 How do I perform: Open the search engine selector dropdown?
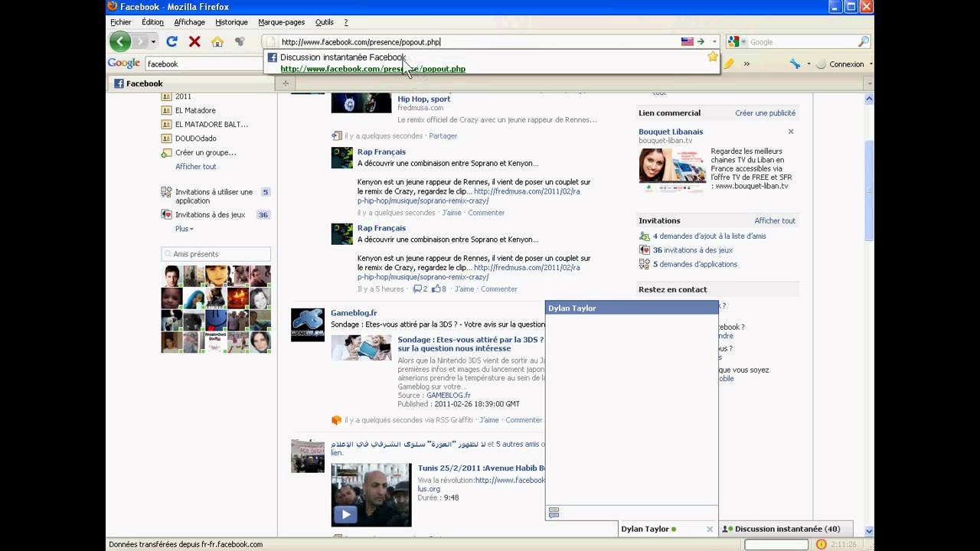coord(743,42)
